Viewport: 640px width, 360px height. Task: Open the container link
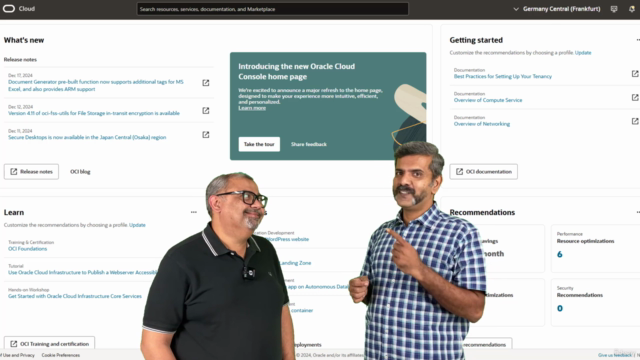coord(302,310)
